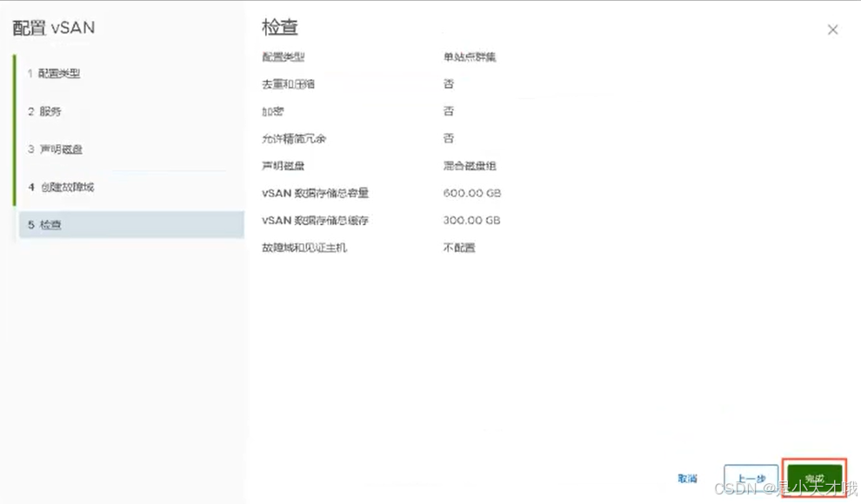Click the 600.00 GB capacity value
Screen dimensions: 861x504
pyautogui.click(x=471, y=193)
